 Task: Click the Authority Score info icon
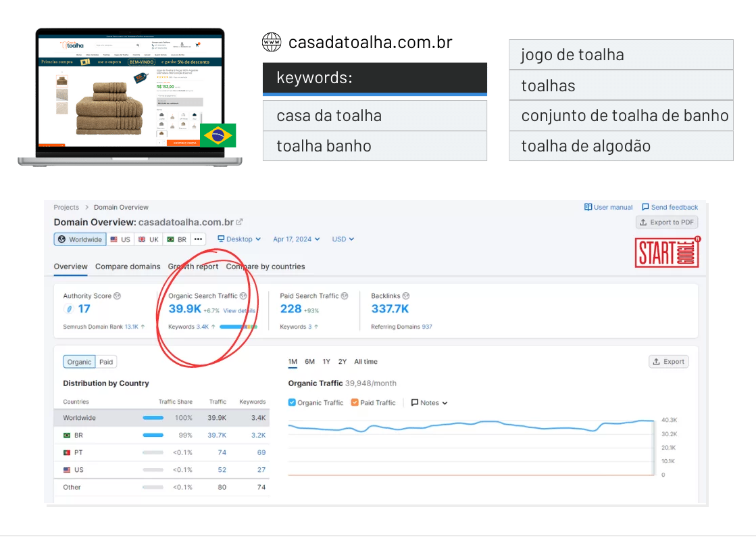(x=118, y=295)
